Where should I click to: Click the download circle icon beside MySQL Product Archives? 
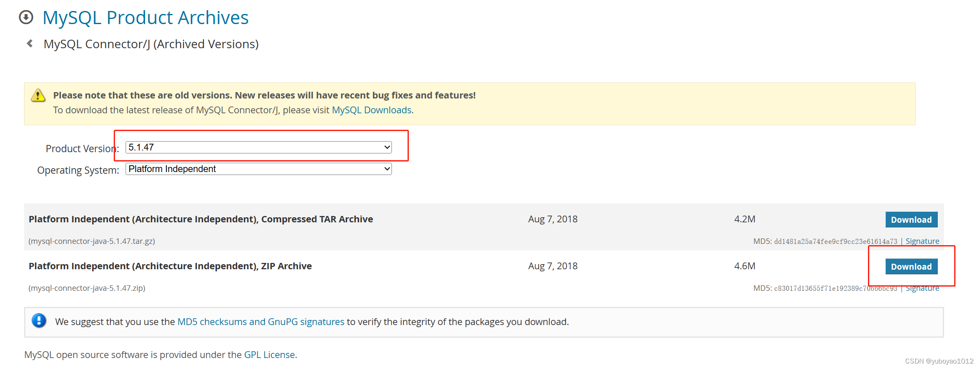pyautogui.click(x=26, y=17)
